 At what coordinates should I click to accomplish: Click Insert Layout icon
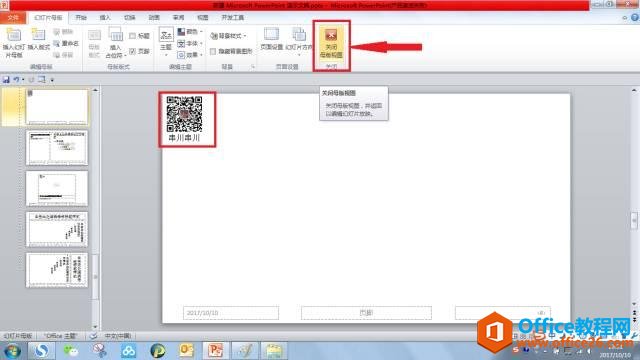pyautogui.click(x=38, y=35)
